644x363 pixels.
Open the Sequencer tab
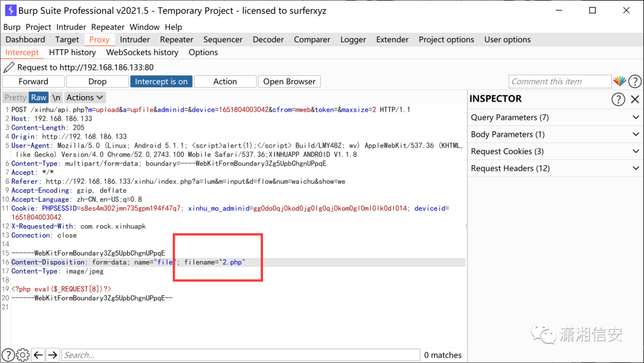click(x=223, y=39)
